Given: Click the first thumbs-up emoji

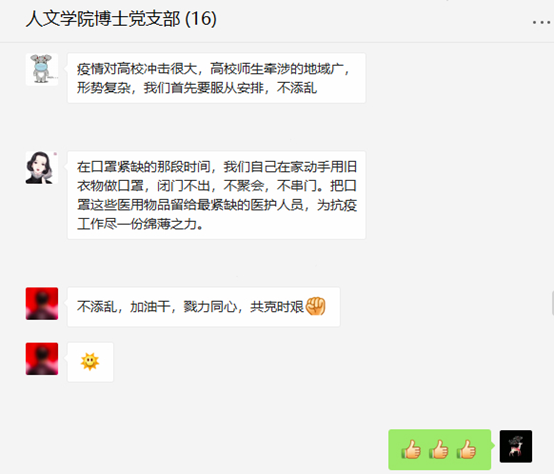Looking at the screenshot, I should (x=411, y=449).
